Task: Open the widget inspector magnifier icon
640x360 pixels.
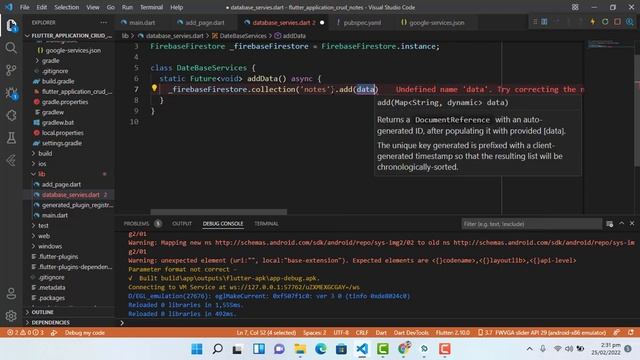Action: click(x=630, y=22)
